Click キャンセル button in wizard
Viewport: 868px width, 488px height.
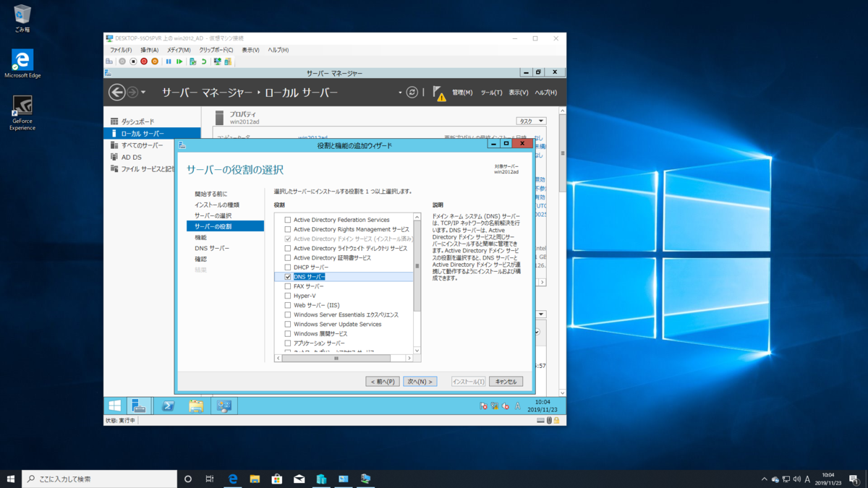tap(506, 381)
